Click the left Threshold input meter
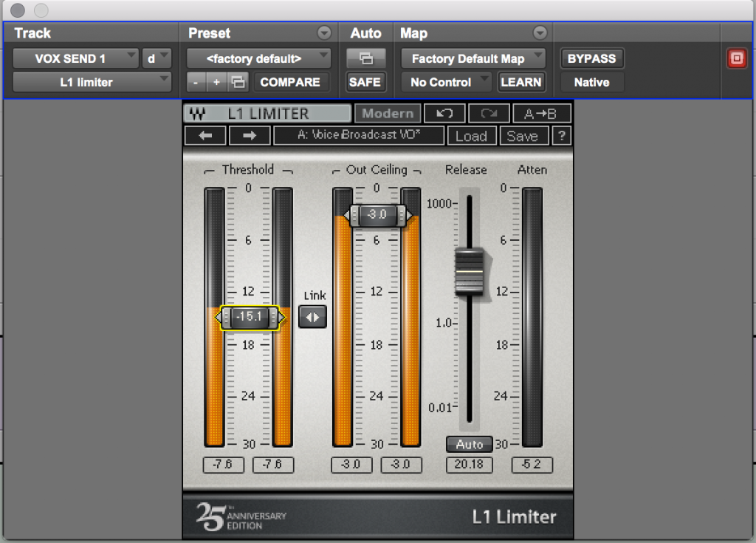The height and width of the screenshot is (543, 756). click(x=215, y=317)
